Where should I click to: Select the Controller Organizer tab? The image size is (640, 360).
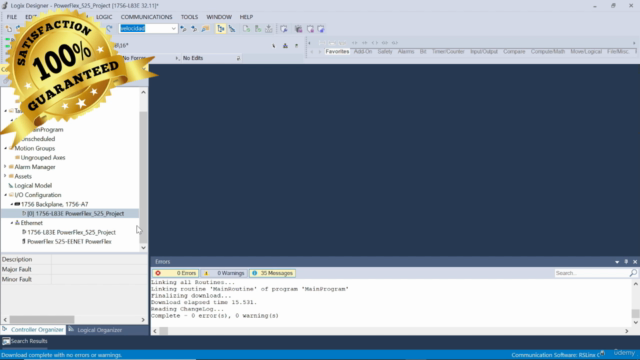33,330
